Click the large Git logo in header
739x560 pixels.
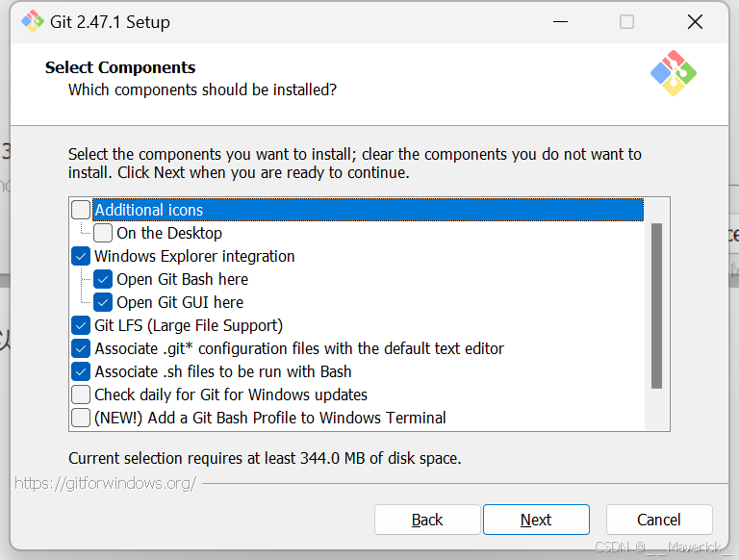tap(673, 73)
